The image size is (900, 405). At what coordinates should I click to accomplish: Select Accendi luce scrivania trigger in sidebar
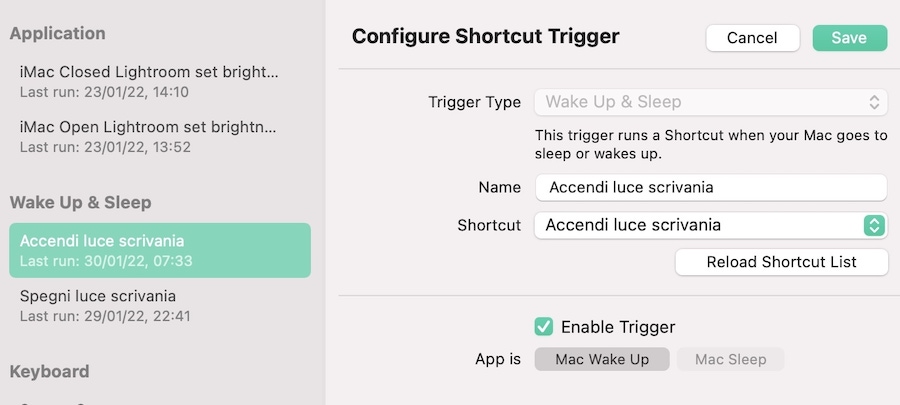[160, 250]
